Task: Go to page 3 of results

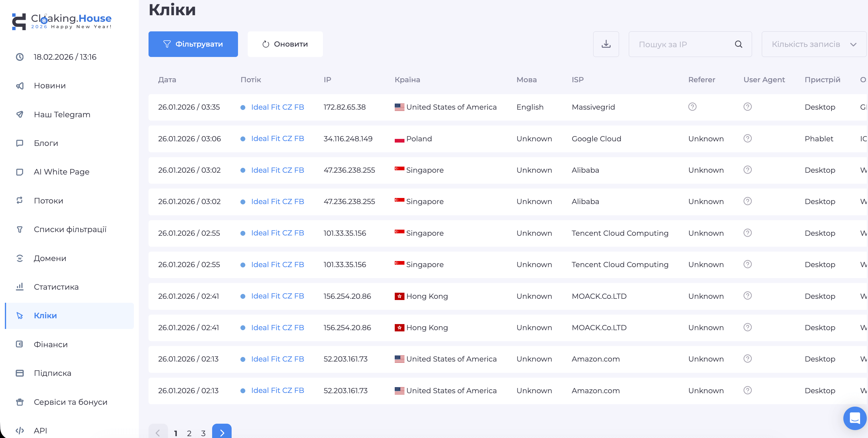Action: coord(203,433)
